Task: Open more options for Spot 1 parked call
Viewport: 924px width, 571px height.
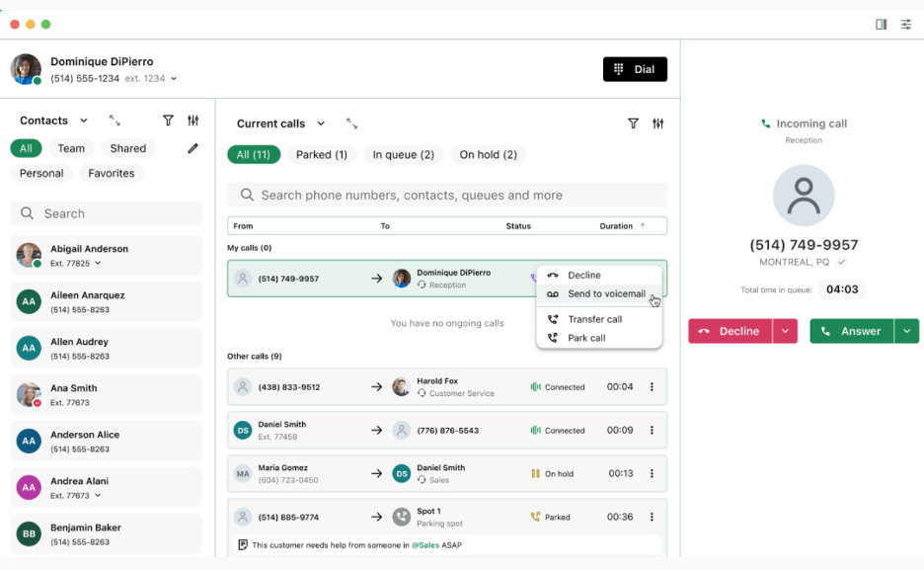Action: point(652,517)
